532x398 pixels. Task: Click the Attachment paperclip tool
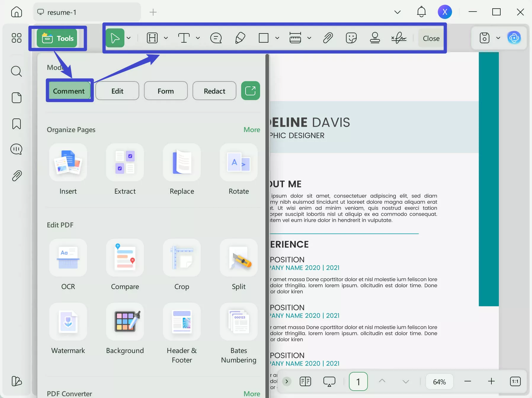point(327,38)
